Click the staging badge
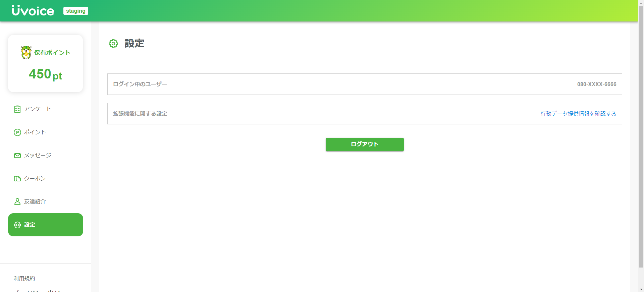This screenshot has width=644, height=292. tap(76, 11)
